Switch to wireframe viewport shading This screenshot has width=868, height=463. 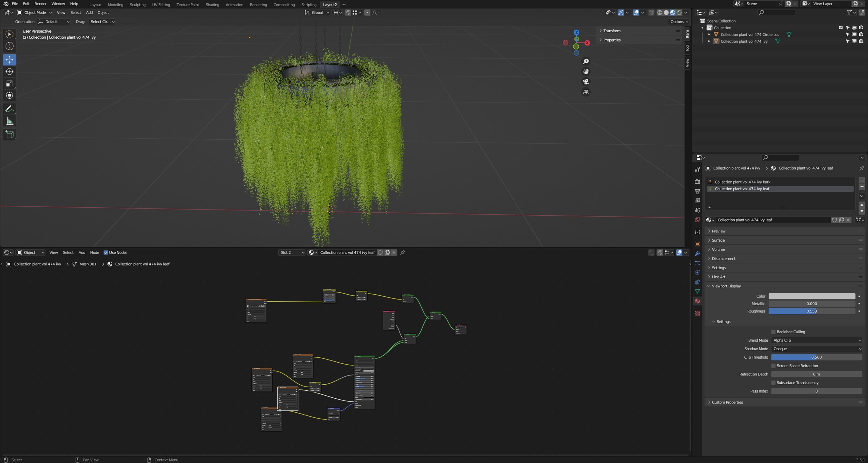click(x=660, y=13)
